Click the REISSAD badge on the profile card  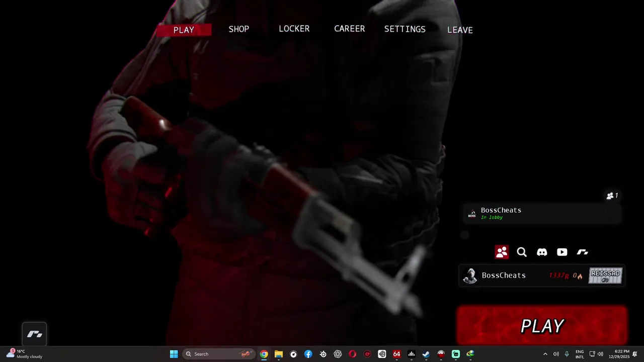605,276
